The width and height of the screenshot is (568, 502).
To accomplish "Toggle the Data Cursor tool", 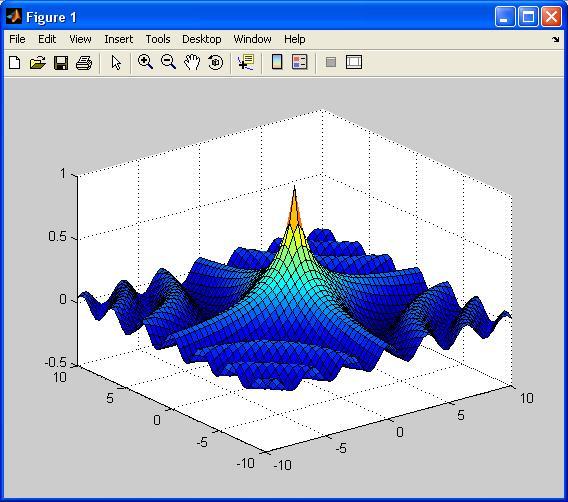I will [246, 62].
